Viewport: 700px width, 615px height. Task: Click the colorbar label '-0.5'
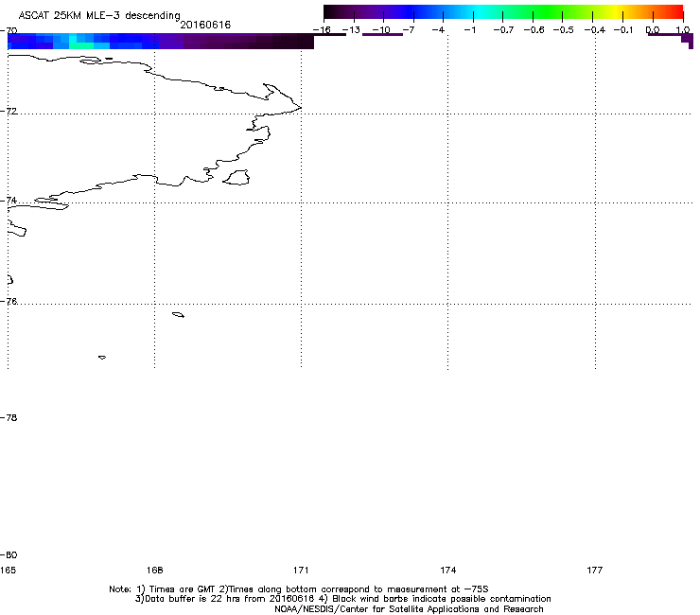[564, 30]
